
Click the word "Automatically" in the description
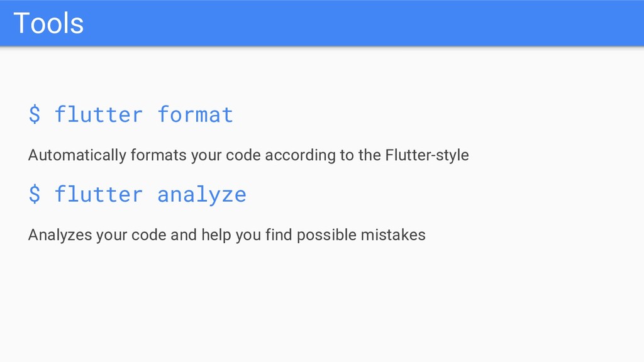pos(77,156)
